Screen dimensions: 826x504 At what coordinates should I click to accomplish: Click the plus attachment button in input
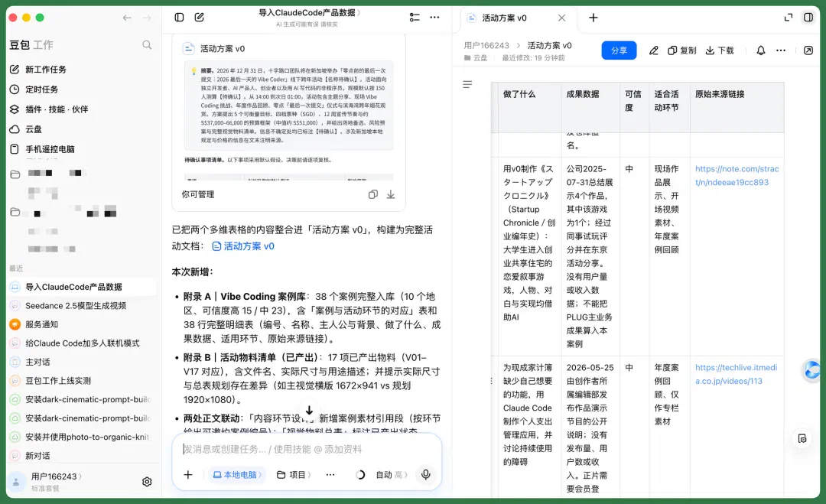[188, 474]
